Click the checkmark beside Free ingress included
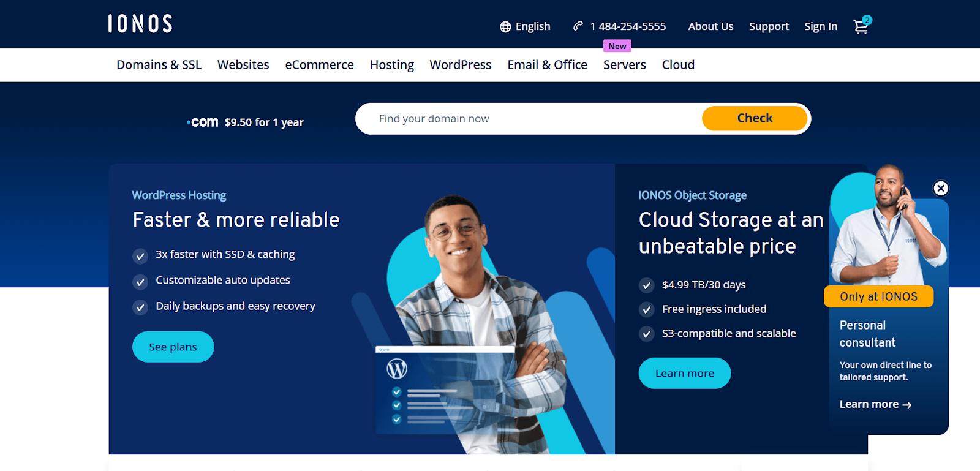 (646, 310)
